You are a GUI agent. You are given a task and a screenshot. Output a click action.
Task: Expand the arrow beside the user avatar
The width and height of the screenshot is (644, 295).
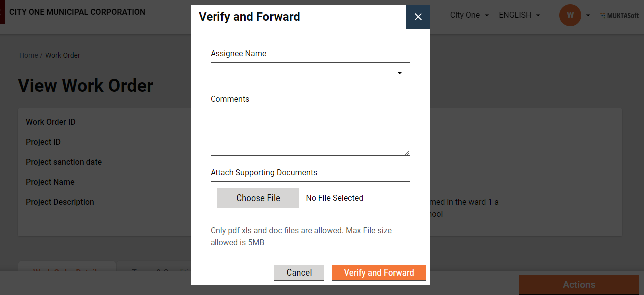point(588,15)
